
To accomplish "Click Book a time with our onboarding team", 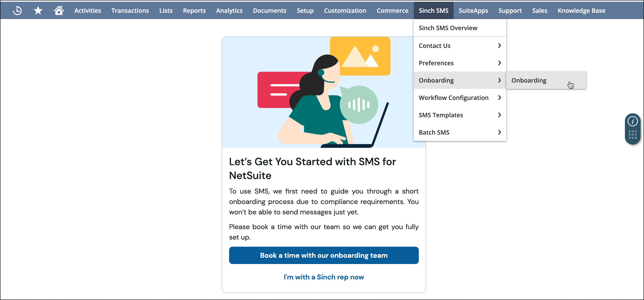I will click(x=324, y=255).
